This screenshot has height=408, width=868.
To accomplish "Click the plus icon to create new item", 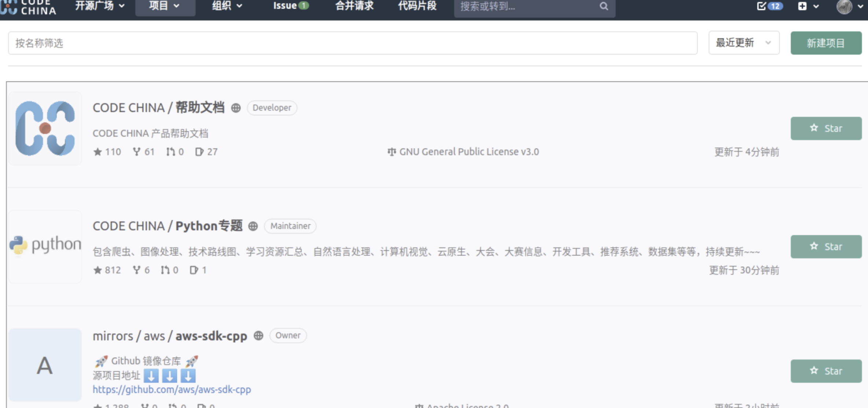I will click(802, 6).
